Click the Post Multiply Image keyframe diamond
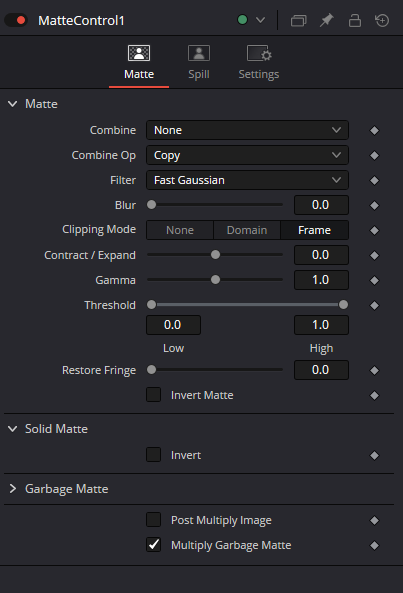Image resolution: width=403 pixels, height=593 pixels. click(374, 520)
